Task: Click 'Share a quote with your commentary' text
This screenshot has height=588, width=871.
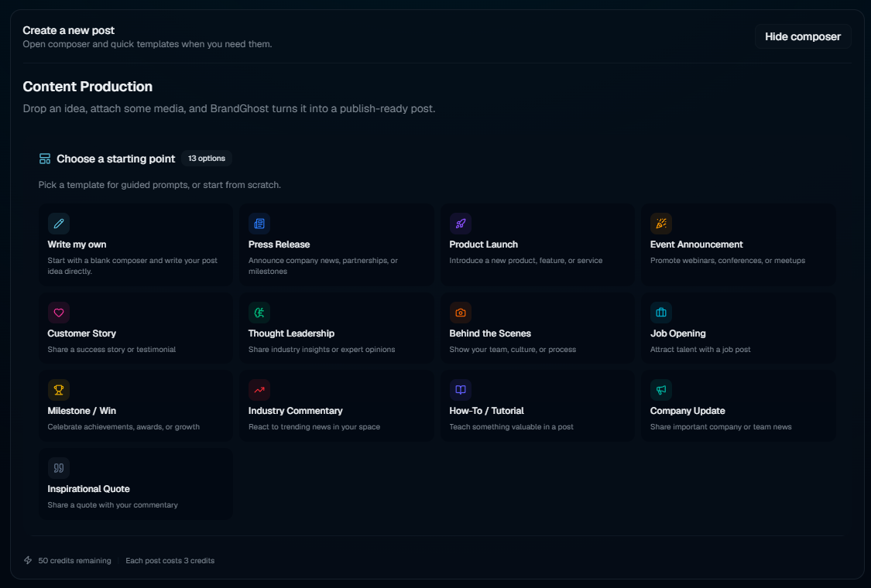Action: point(112,504)
